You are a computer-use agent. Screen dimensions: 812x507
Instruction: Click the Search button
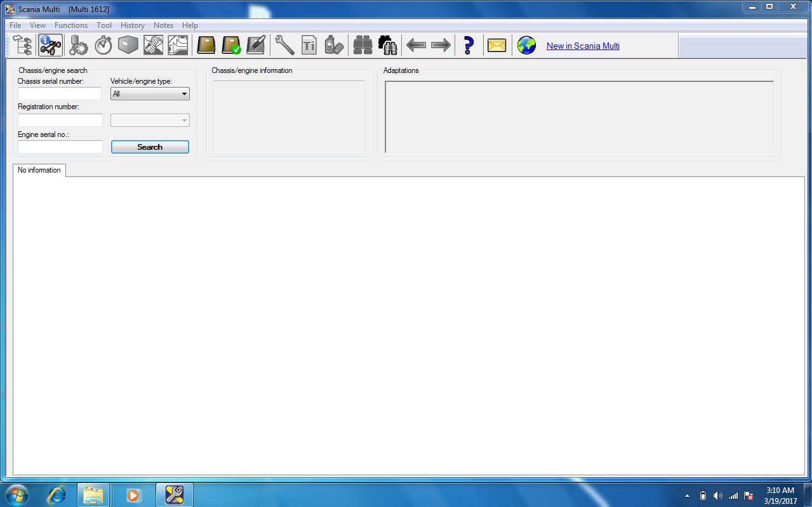pos(150,147)
